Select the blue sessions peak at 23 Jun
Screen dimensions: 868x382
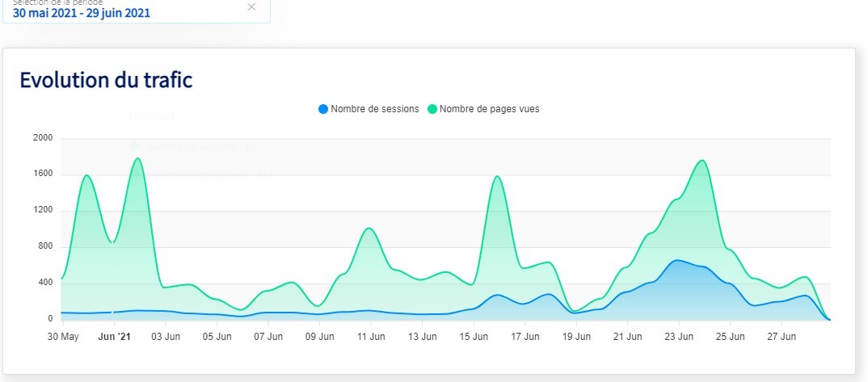coord(677,260)
